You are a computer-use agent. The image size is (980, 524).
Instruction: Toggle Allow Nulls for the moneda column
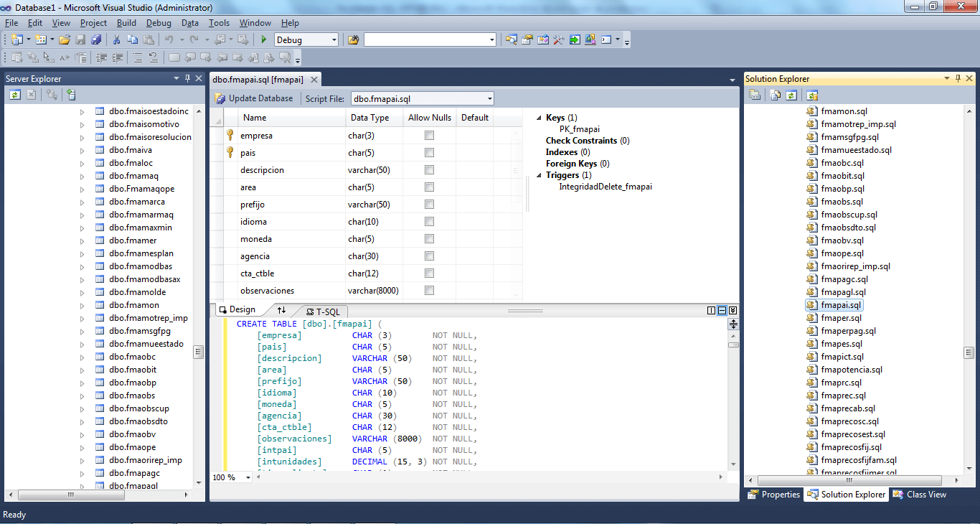pos(429,238)
